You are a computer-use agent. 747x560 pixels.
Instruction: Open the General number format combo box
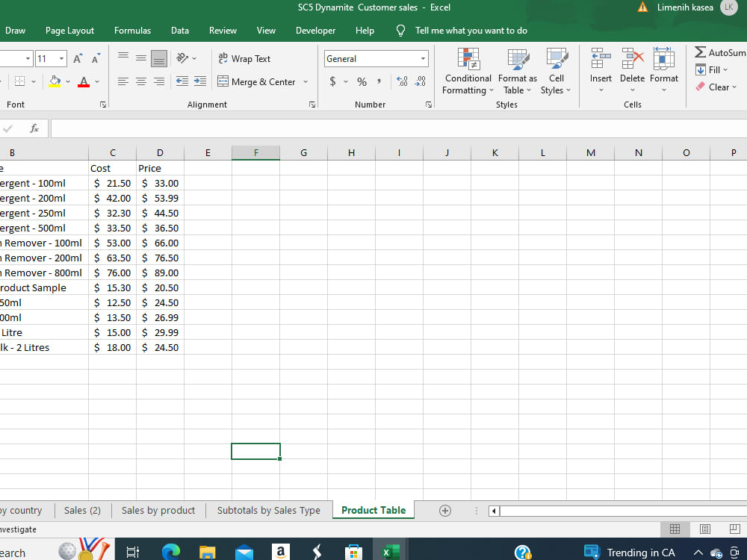[x=376, y=58]
